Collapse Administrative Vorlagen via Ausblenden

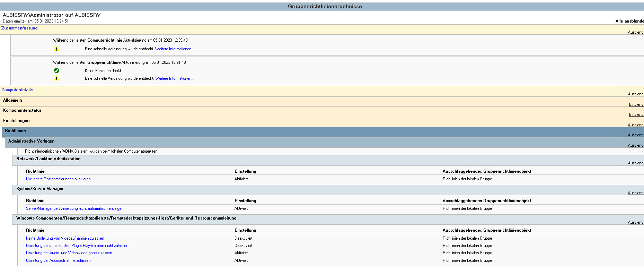point(636,145)
